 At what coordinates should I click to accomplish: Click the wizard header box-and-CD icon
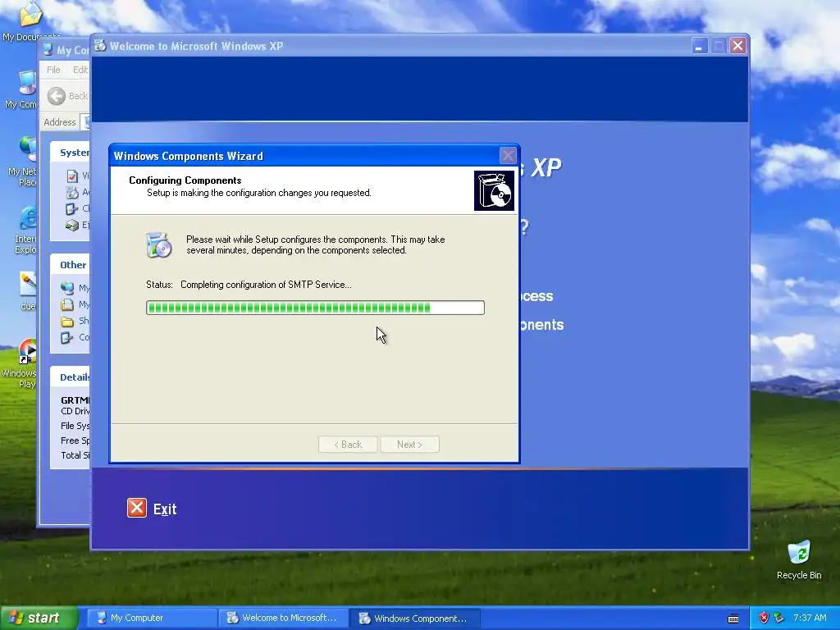(x=494, y=190)
